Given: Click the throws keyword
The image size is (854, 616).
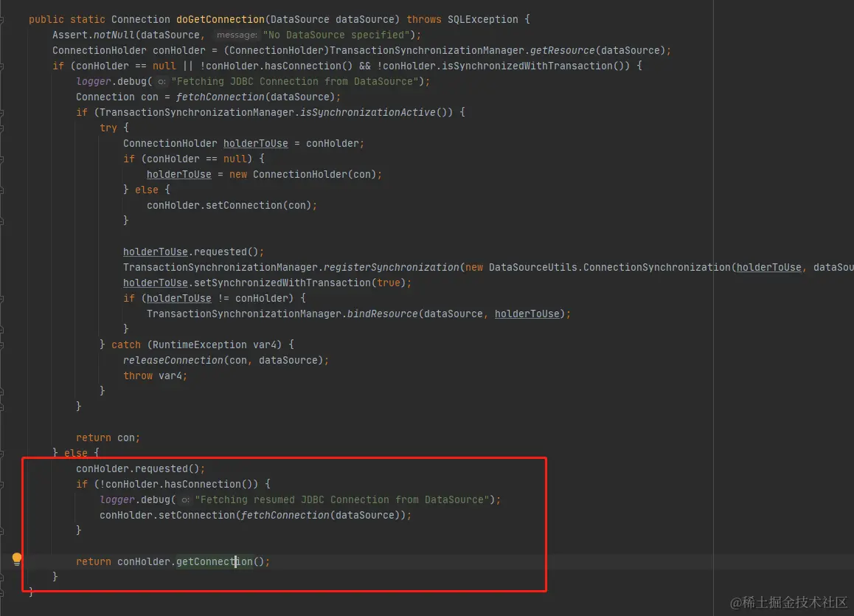Looking at the screenshot, I should 424,20.
